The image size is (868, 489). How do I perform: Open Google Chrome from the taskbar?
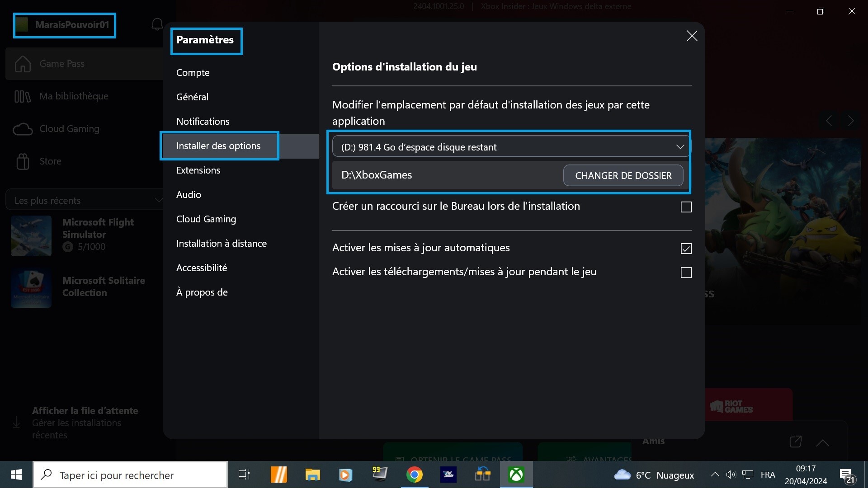414,475
